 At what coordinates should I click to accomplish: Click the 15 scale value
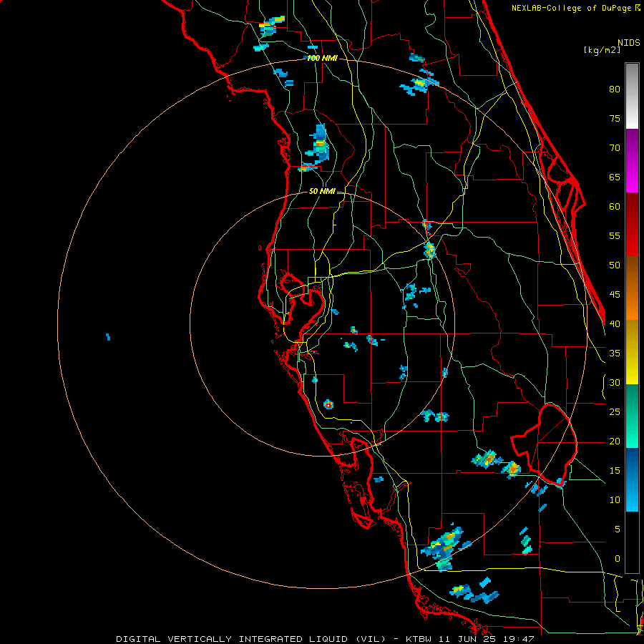(615, 470)
